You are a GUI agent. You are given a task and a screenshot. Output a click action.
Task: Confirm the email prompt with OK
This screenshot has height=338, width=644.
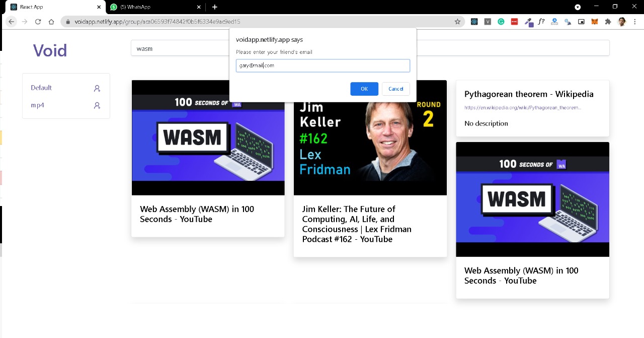[364, 89]
